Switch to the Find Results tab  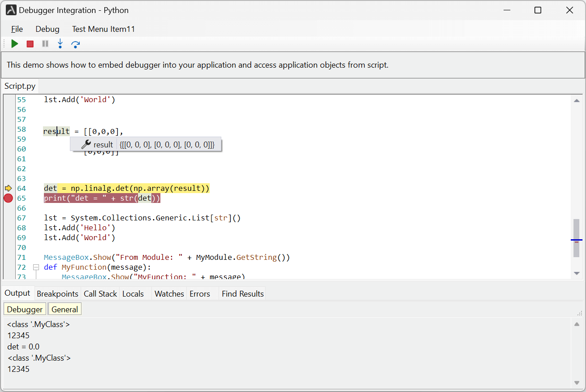243,294
